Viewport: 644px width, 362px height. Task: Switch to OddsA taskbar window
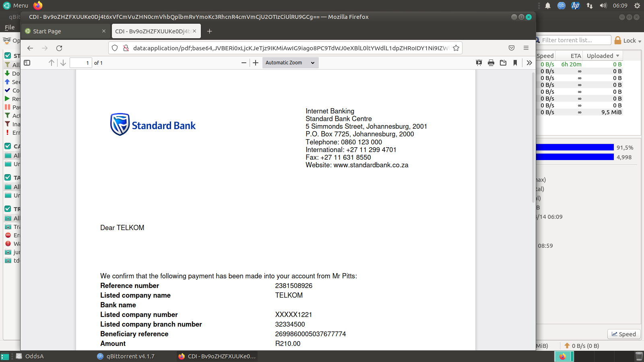tap(30, 356)
